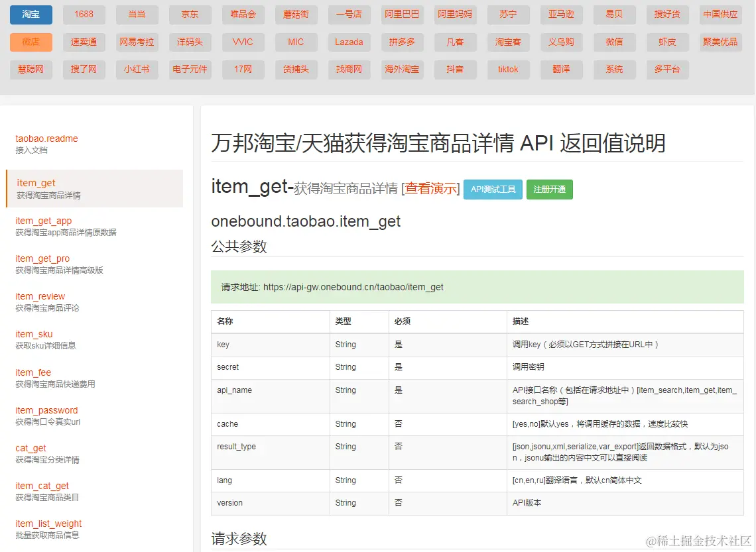The height and width of the screenshot is (552, 756).
Task: Open item_fee sidebar entry
Action: coord(55,378)
